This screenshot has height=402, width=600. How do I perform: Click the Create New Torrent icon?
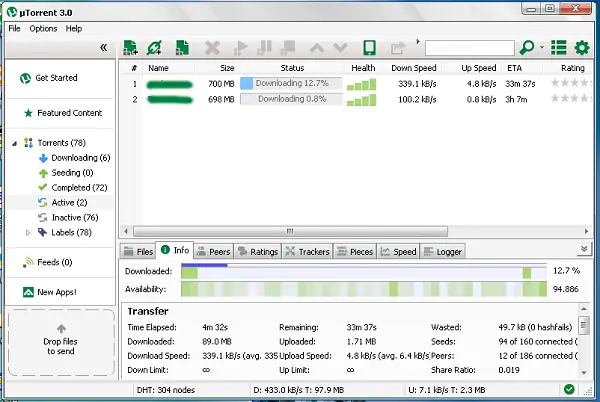[x=182, y=48]
